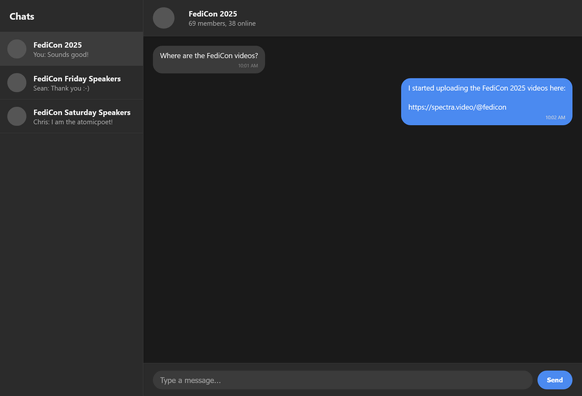
Task: Open the FediCon 2025 chat
Action: pos(72,49)
